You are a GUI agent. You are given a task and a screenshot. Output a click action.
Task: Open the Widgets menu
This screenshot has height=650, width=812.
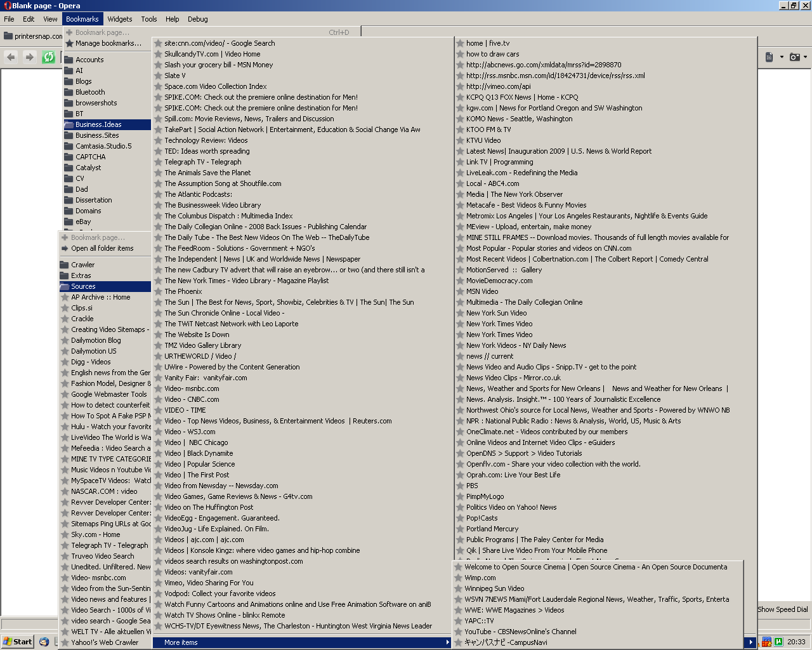tap(120, 19)
